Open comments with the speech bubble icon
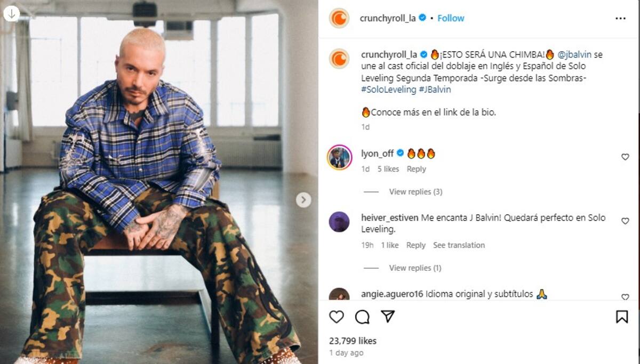This screenshot has height=364, width=640. (x=362, y=317)
